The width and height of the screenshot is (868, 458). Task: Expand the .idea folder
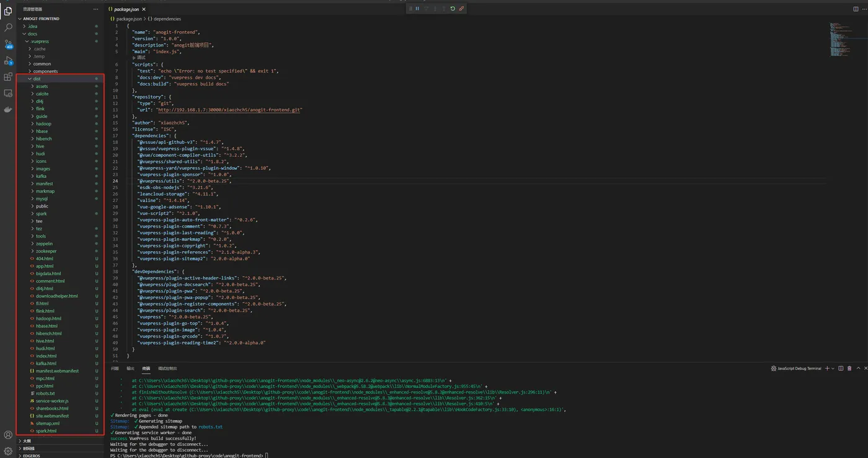32,26
